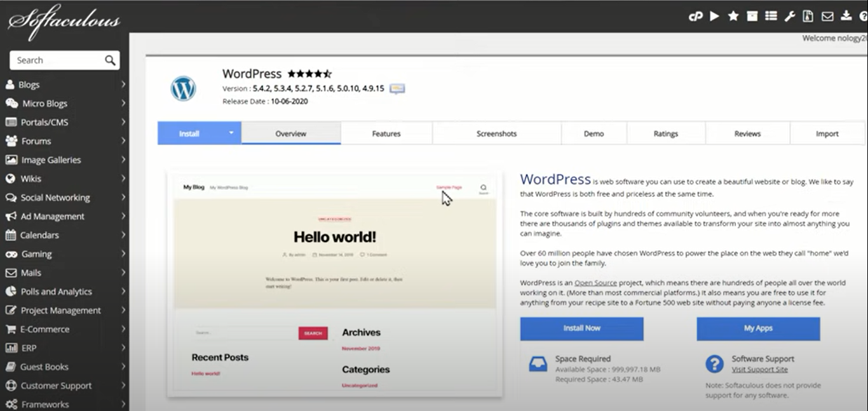The width and height of the screenshot is (868, 411).
Task: Expand the Polls and Analytics chevron
Action: pos(123,292)
